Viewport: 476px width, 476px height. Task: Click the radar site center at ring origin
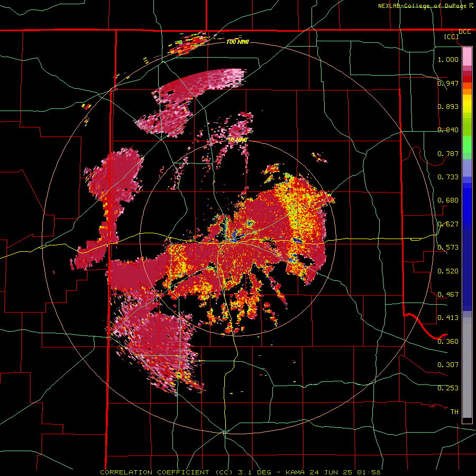237,237
